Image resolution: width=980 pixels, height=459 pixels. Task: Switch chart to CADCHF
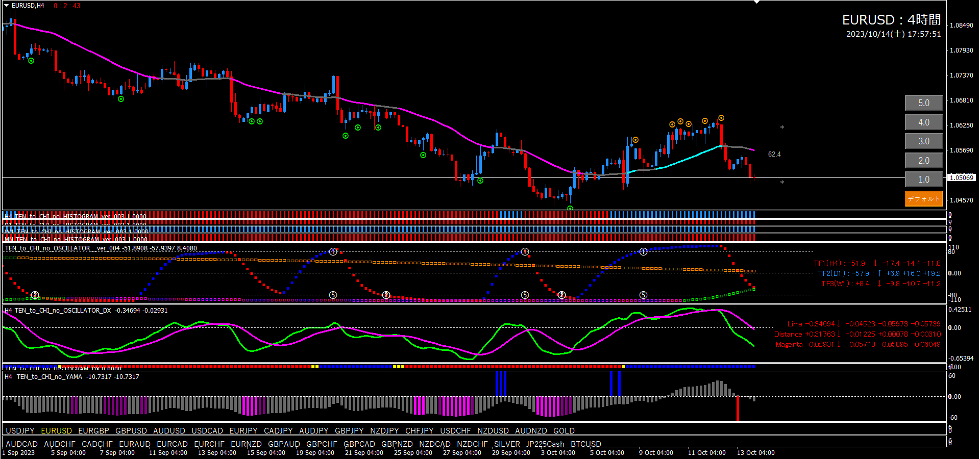pos(97,444)
